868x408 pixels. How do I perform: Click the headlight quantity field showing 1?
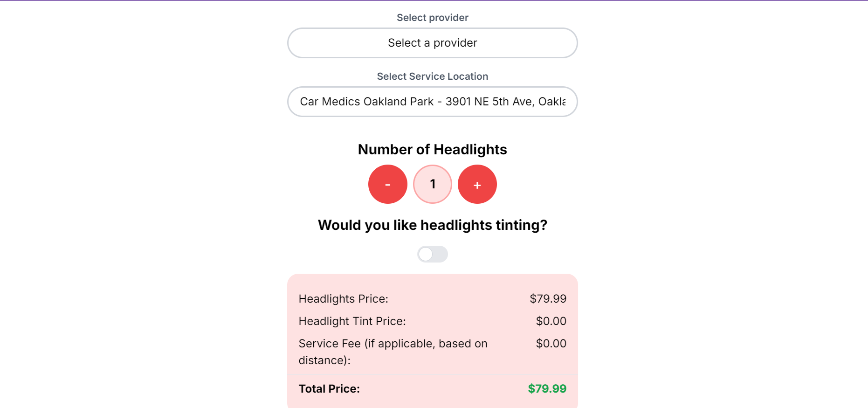pos(433,184)
